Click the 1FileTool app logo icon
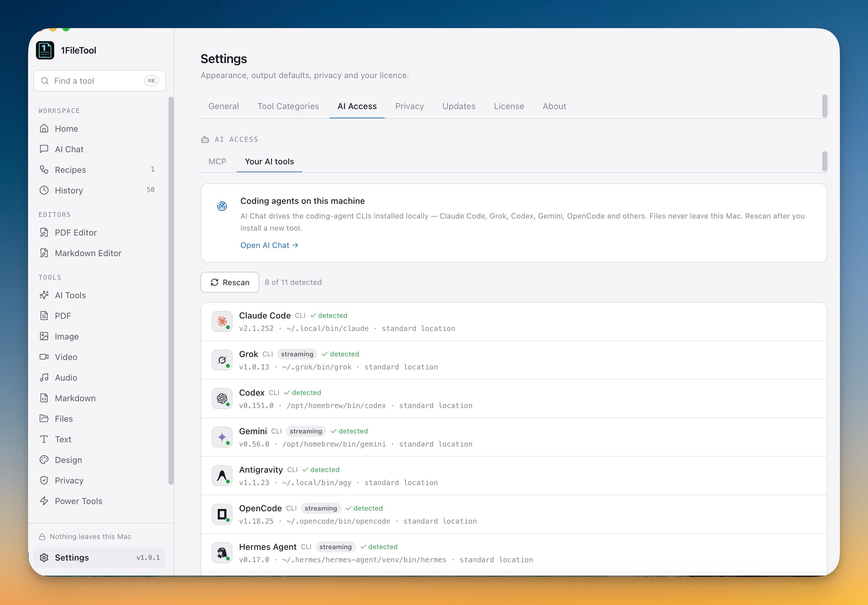The width and height of the screenshot is (868, 605). pyautogui.click(x=45, y=50)
